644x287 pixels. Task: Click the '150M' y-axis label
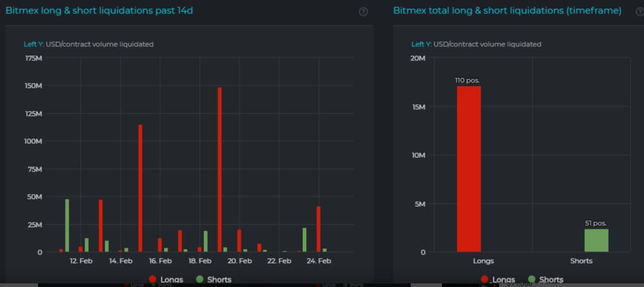click(x=33, y=86)
